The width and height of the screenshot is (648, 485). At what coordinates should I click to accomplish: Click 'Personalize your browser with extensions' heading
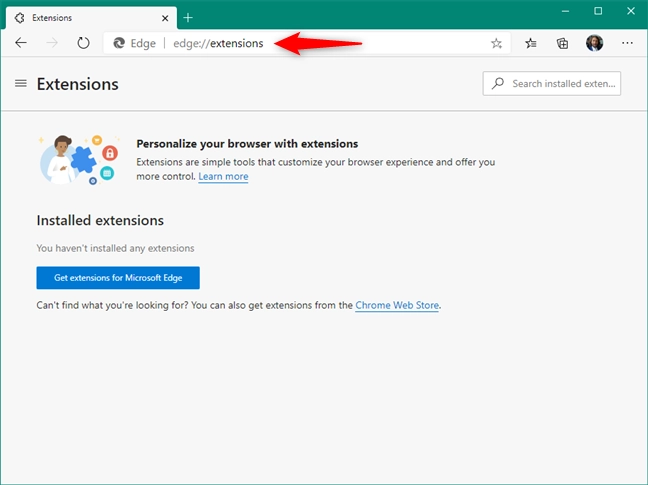click(247, 144)
